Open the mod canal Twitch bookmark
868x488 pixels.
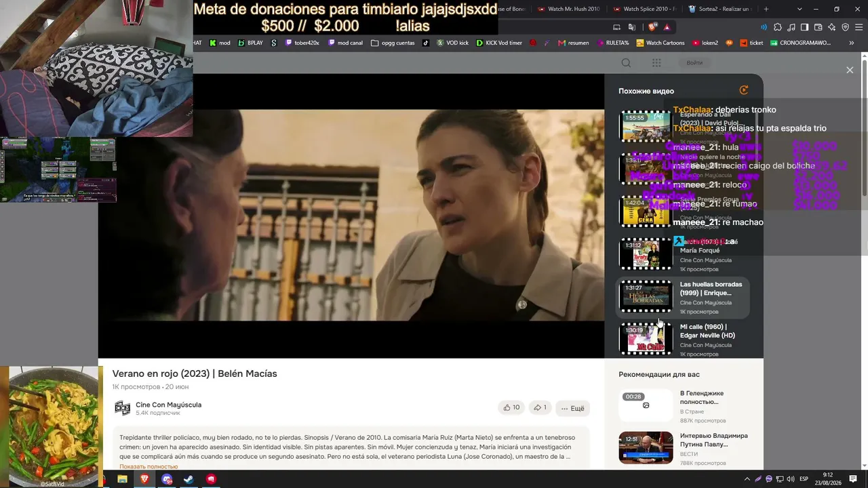345,43
